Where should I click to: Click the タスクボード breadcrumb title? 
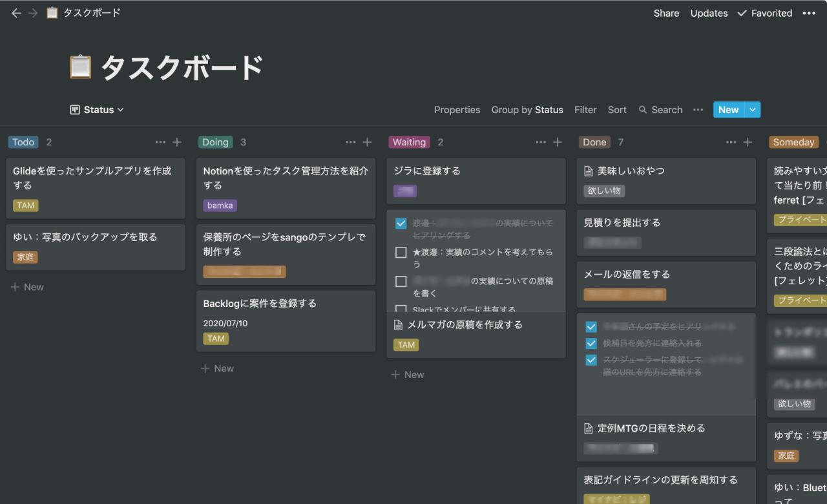92,13
